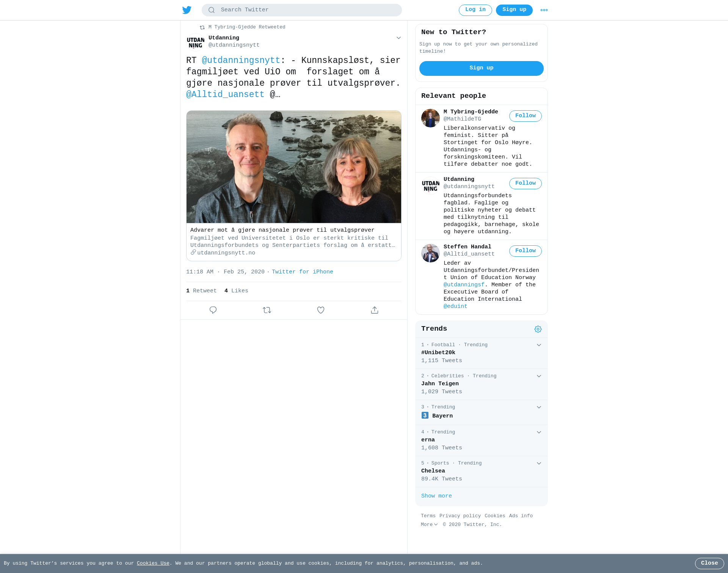
Task: Expand options for Chelsea trend
Action: click(x=539, y=463)
